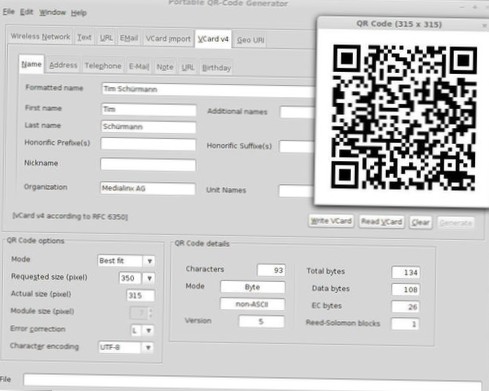This screenshot has height=391, width=489.
Task: Open the Mode Best fit dropdown
Action: click(x=126, y=261)
